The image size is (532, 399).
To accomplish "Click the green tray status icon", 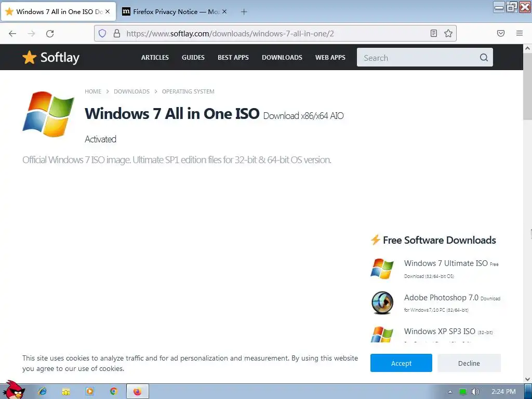I will (x=463, y=392).
